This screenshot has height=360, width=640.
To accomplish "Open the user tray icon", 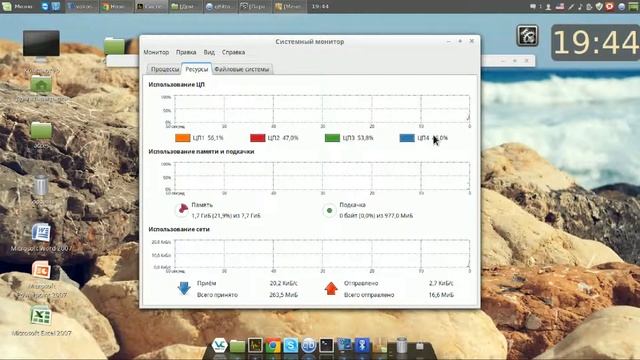I will 549,7.
